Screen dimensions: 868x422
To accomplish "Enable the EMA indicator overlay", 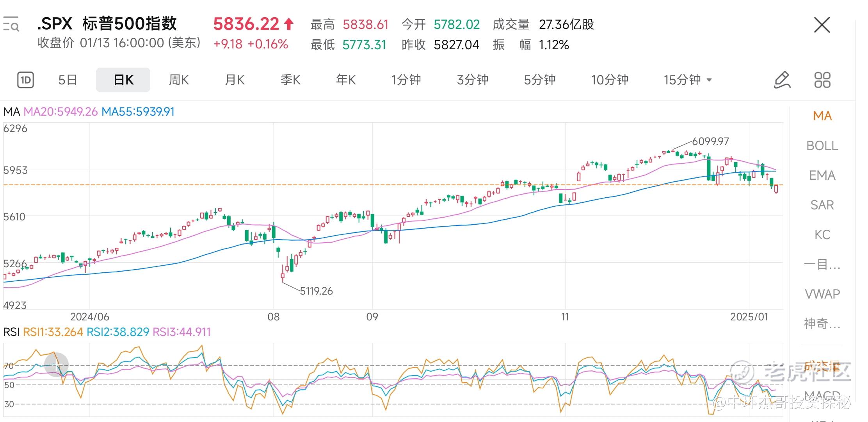I will [822, 175].
